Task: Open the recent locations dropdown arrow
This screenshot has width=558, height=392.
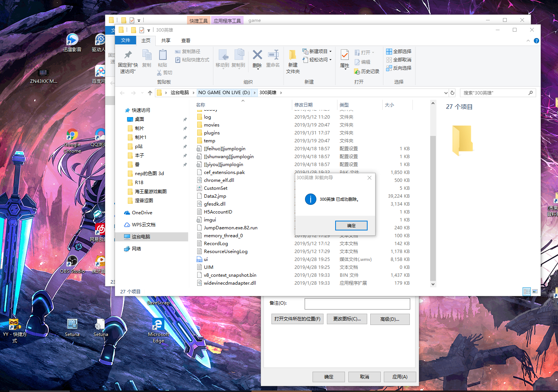Action: click(x=142, y=93)
